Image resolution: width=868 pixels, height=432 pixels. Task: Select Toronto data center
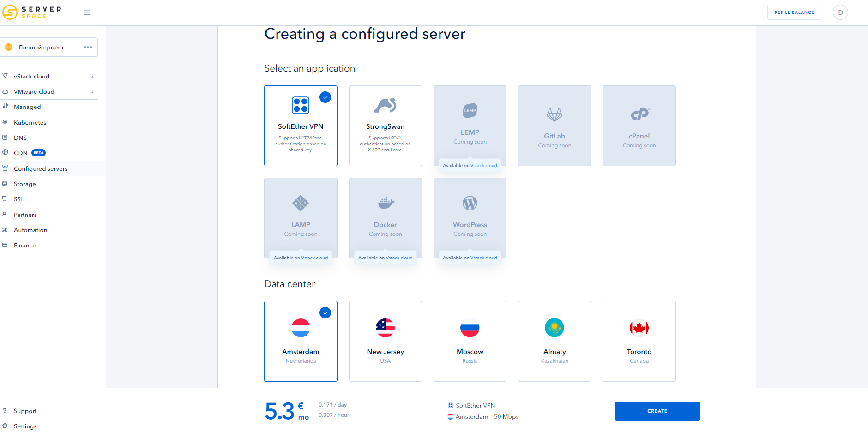point(639,341)
